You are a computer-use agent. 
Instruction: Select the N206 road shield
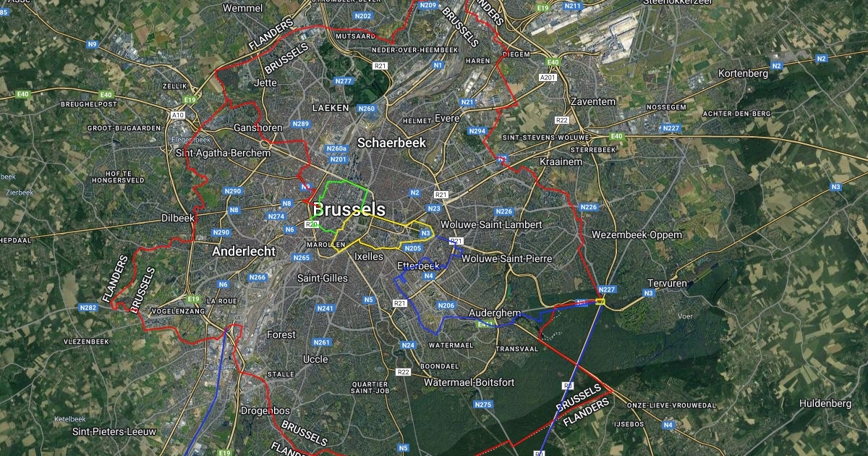point(446,305)
